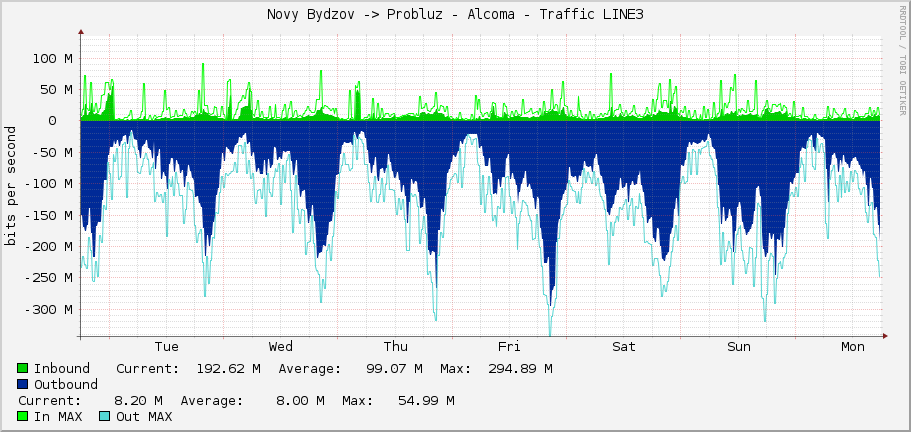Click the Inbound max value '294.89 M'
This screenshot has height=432, width=911.
pyautogui.click(x=521, y=368)
